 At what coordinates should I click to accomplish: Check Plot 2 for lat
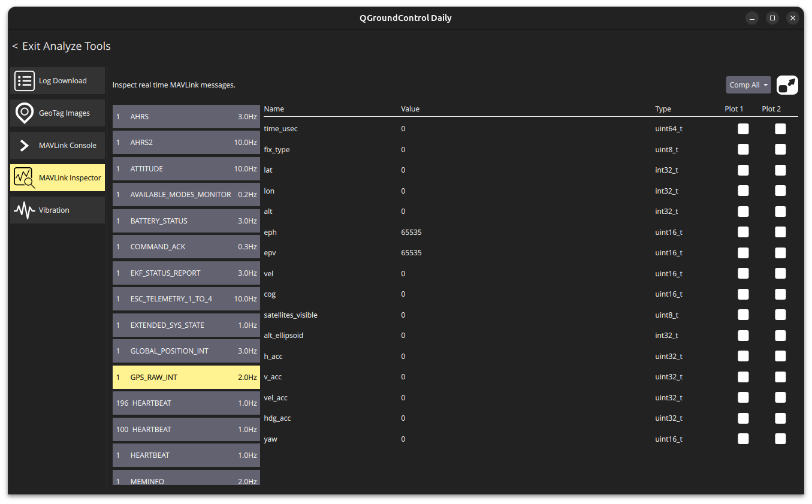[x=780, y=170]
